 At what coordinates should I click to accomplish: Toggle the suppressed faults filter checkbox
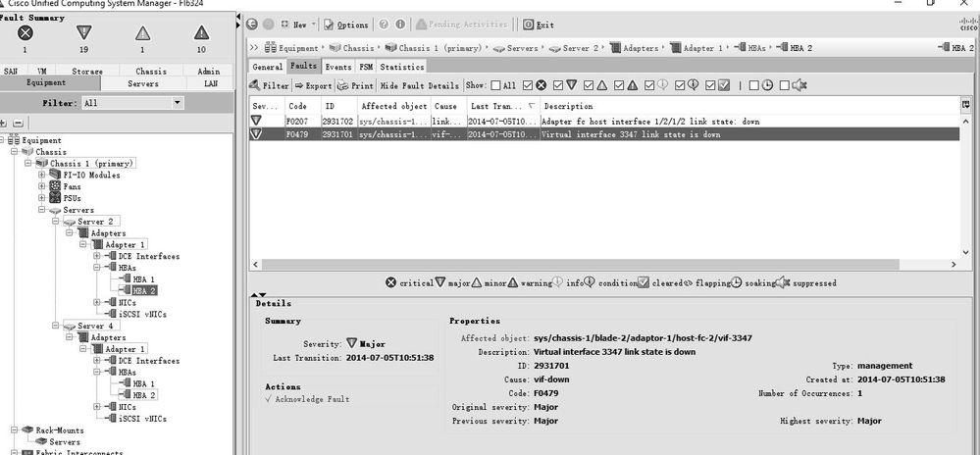(785, 85)
